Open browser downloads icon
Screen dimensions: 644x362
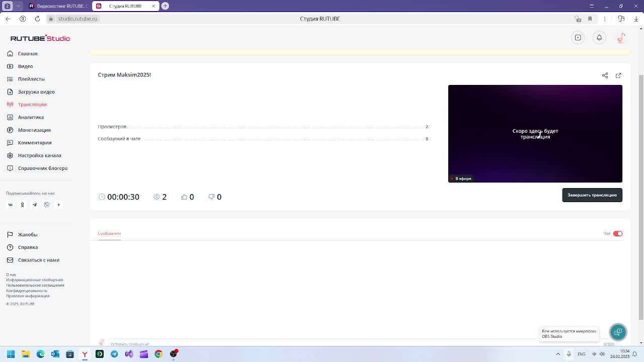click(636, 19)
